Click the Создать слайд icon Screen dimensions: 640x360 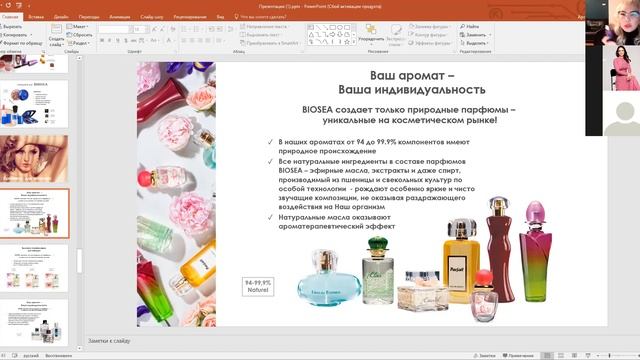[56, 29]
